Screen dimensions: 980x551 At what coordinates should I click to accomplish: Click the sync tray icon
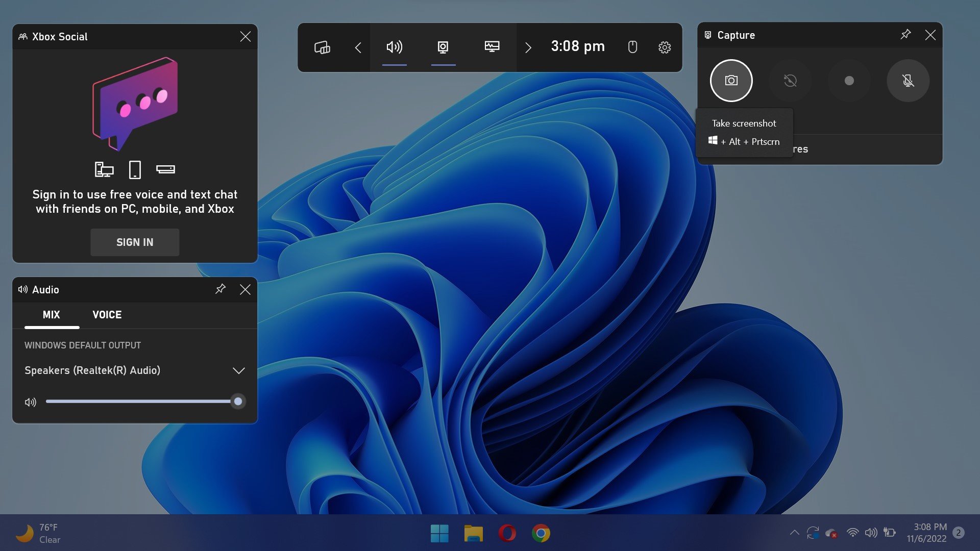point(813,533)
